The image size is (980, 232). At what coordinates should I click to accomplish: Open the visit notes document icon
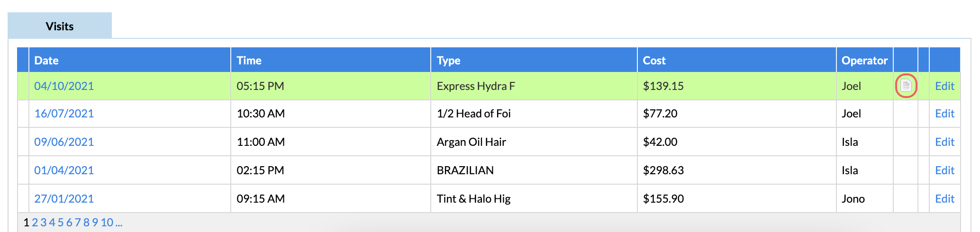(x=906, y=86)
